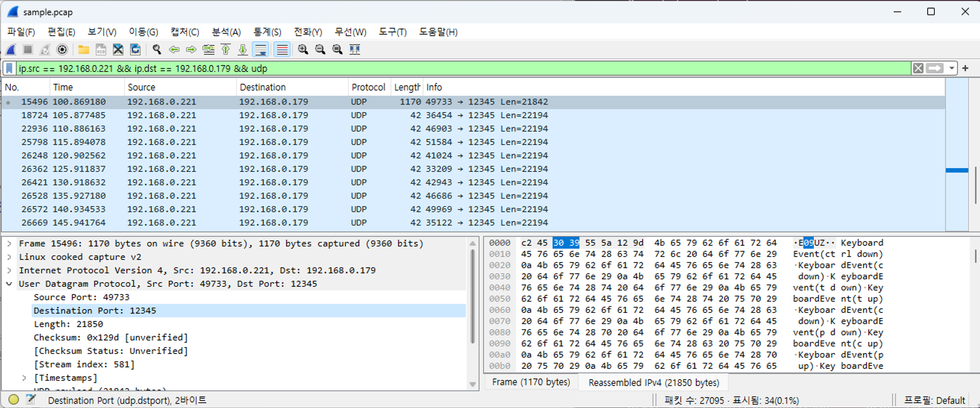Sort by the Protocol column header
This screenshot has height=408, width=980.
(369, 87)
